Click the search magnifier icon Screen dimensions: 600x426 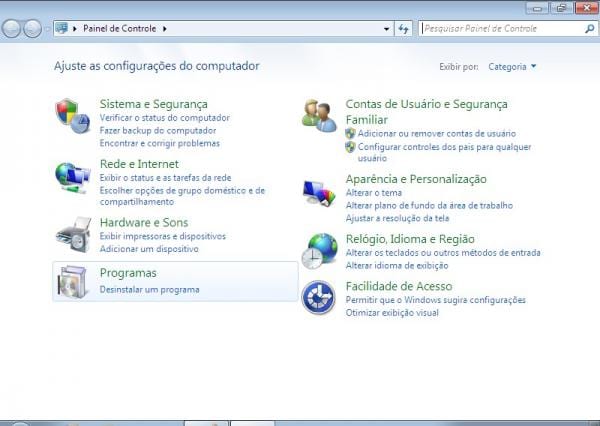[590, 28]
